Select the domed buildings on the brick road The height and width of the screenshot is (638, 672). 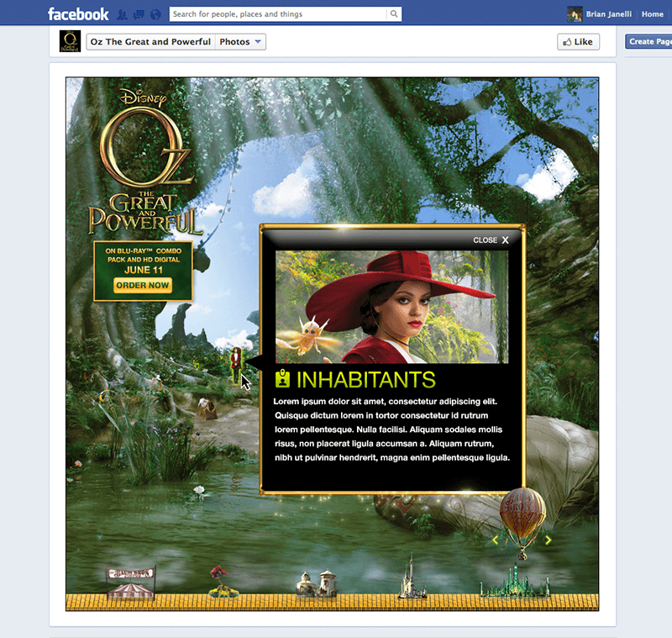coord(317,583)
